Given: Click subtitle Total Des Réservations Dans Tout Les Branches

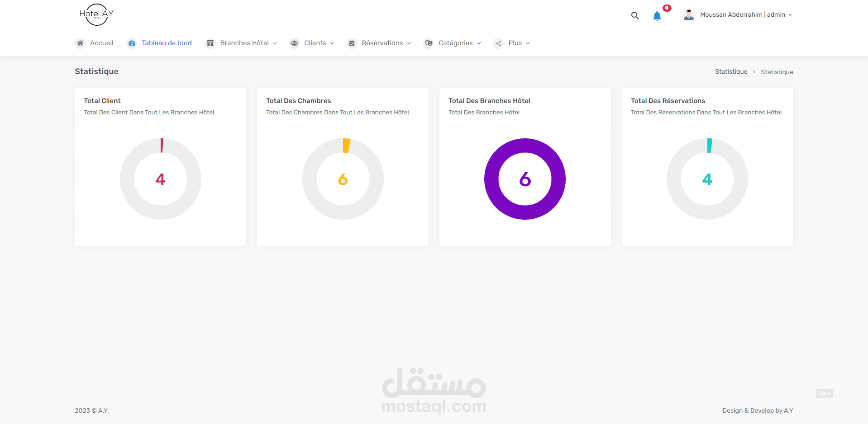Looking at the screenshot, I should 706,112.
